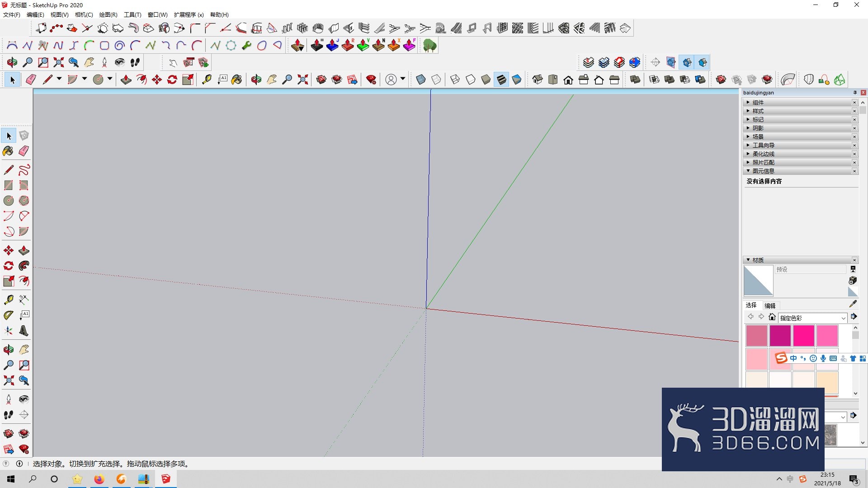868x488 pixels.
Task: Activate the Move tool in left toolbar
Action: 8,251
